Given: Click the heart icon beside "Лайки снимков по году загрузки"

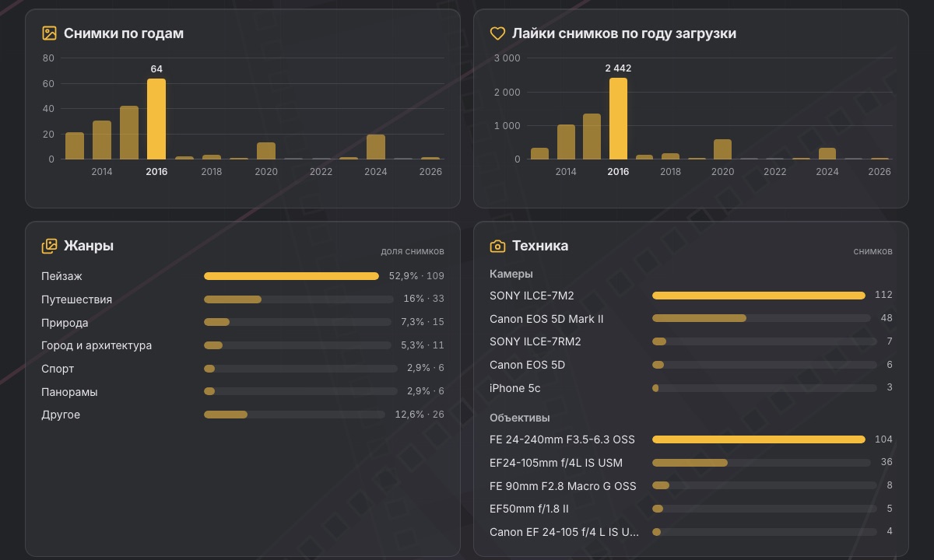Looking at the screenshot, I should (x=497, y=33).
